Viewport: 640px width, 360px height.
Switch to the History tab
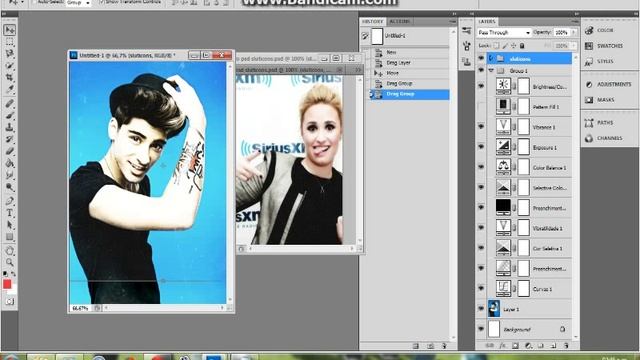372,21
